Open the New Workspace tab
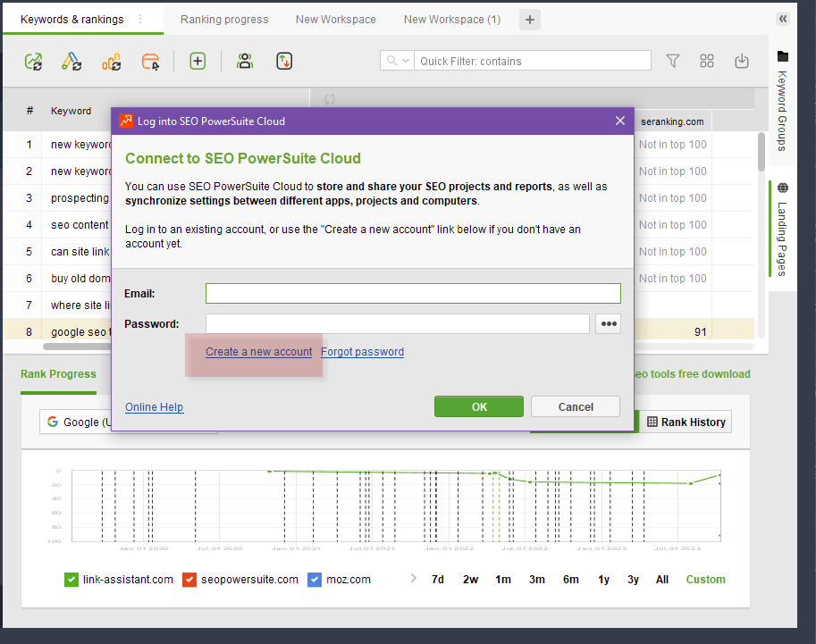The image size is (816, 644). pos(336,20)
